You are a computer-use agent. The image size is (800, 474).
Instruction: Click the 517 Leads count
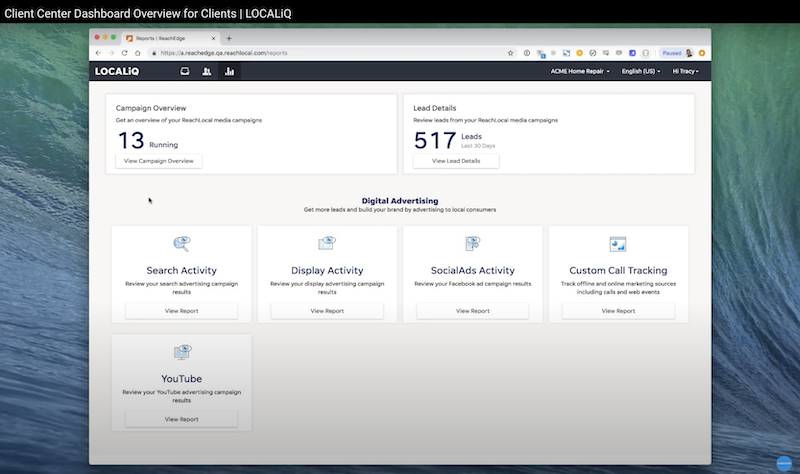[454, 140]
